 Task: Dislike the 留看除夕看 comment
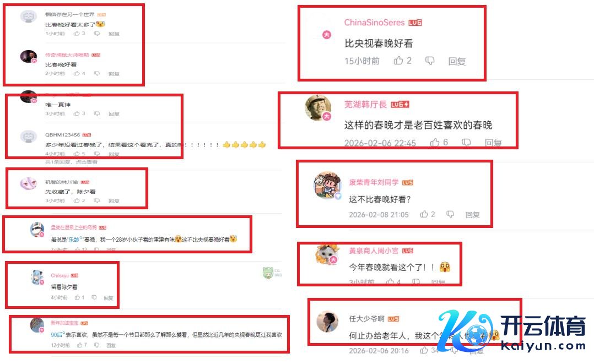(94, 298)
